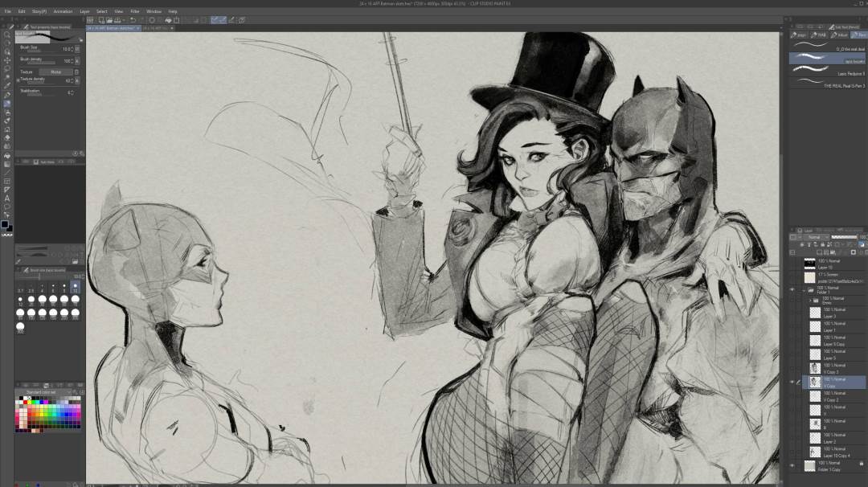
Task: Select the Move layer tool
Action: [7, 60]
